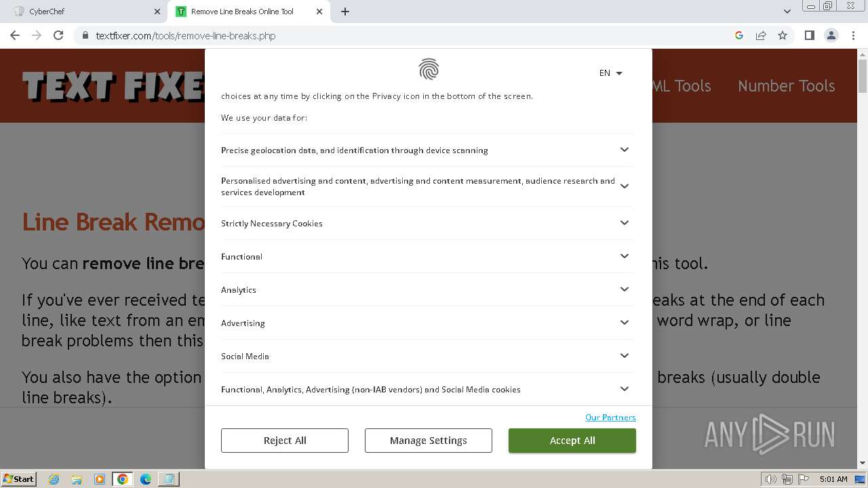Click the address bar URL
868x488 pixels.
[186, 36]
